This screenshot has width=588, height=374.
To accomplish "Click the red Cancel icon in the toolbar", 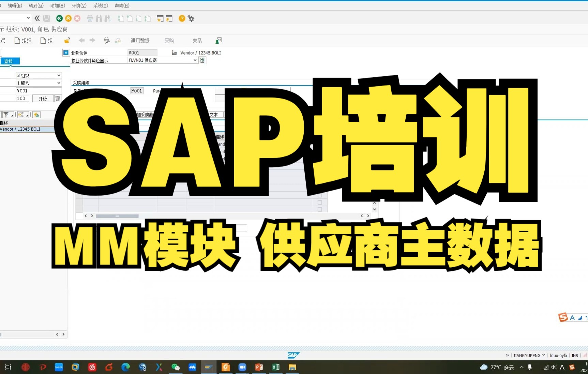I will (77, 18).
